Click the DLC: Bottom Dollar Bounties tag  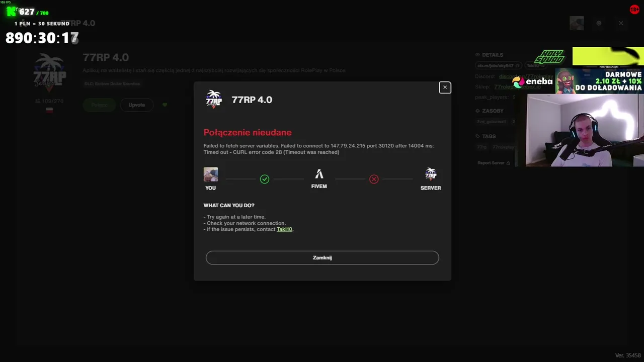click(112, 84)
